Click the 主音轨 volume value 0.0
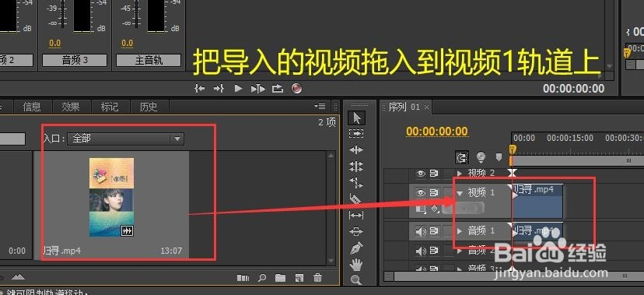Image resolution: width=644 pixels, height=295 pixels. (127, 43)
